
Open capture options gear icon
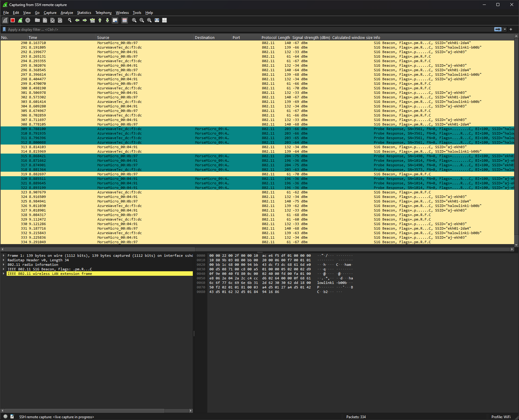pyautogui.click(x=28, y=20)
